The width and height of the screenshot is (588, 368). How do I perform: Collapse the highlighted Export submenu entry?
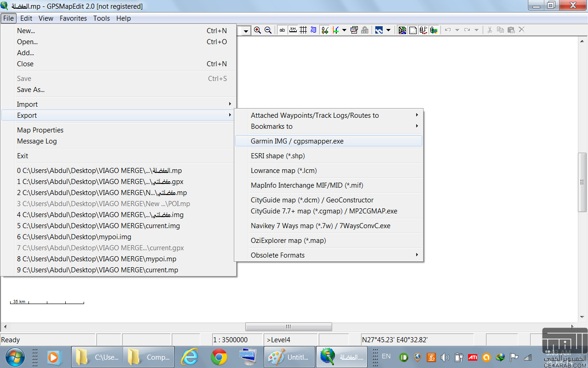point(119,115)
